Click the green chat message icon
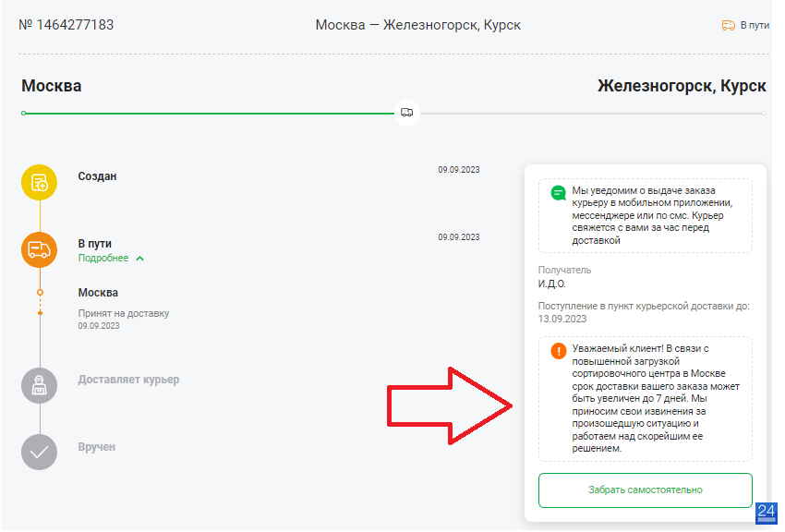 [558, 193]
